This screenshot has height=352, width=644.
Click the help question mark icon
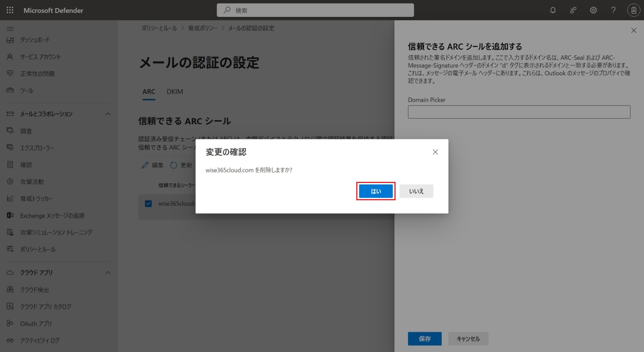tap(613, 10)
